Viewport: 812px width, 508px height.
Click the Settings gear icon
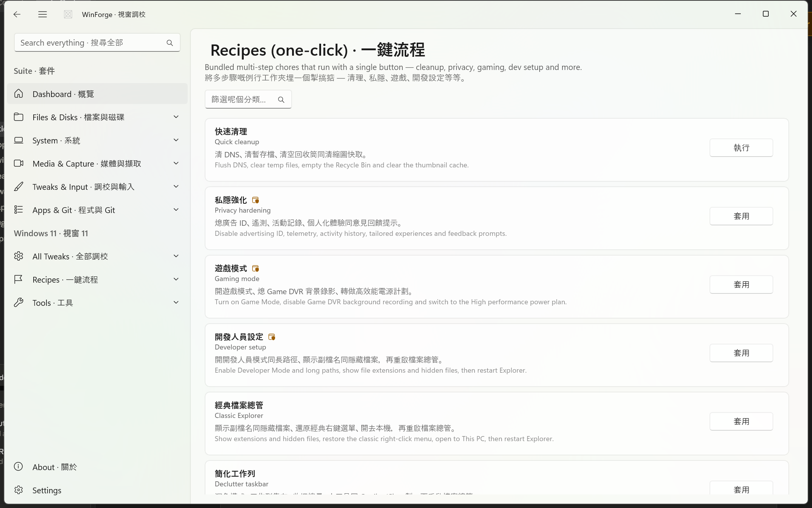[19, 490]
